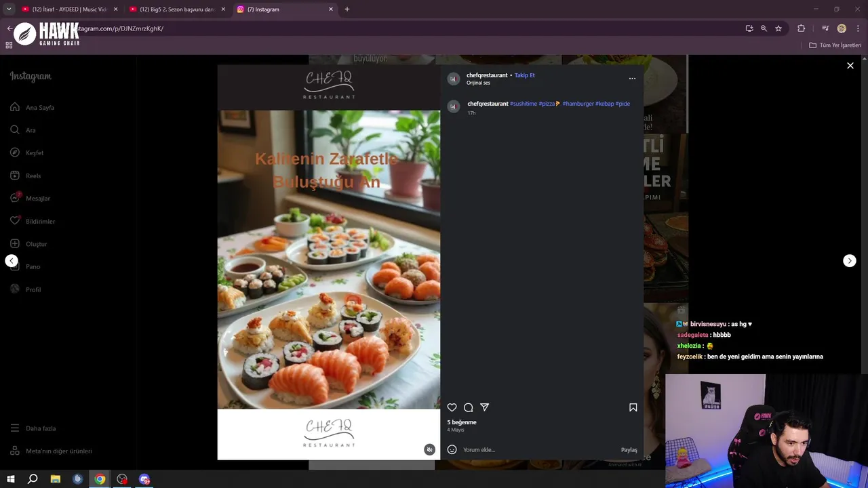Open media control icon in Chrome toolbar

[825, 28]
